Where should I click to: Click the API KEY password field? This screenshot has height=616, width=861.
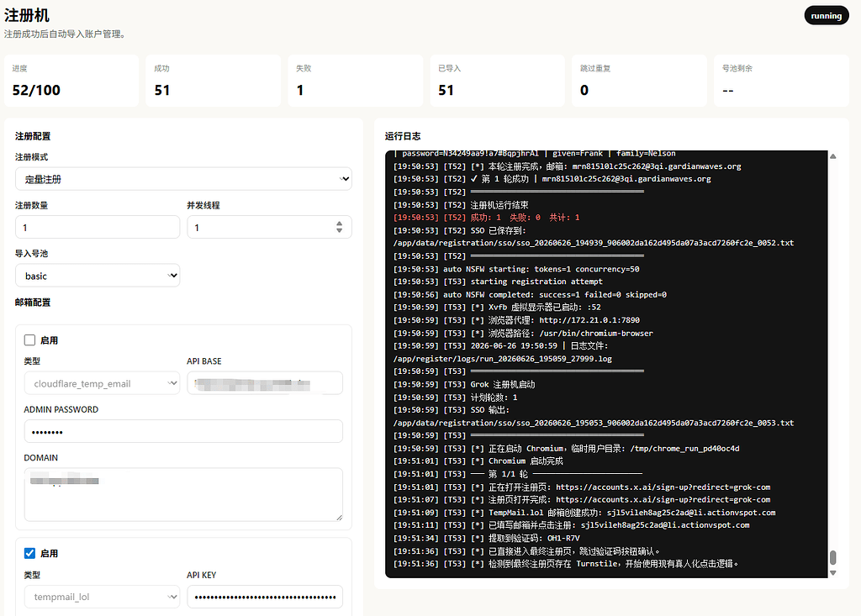tap(265, 597)
